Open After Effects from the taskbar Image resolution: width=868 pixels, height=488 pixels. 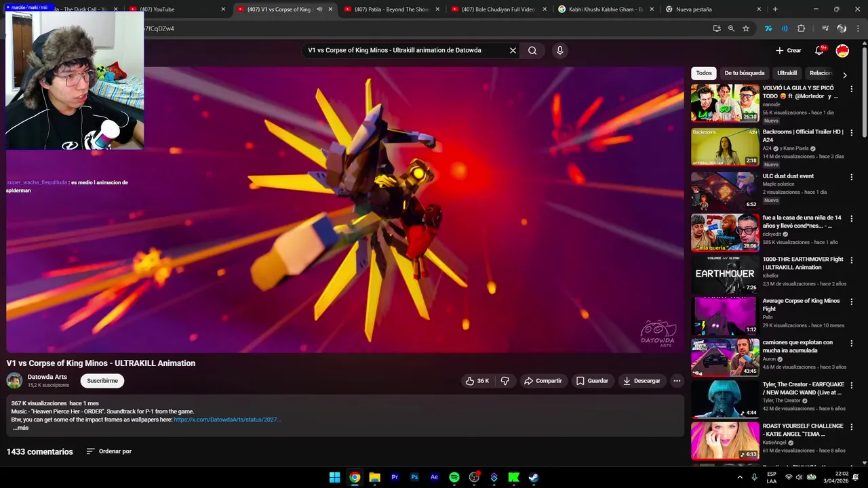[434, 477]
